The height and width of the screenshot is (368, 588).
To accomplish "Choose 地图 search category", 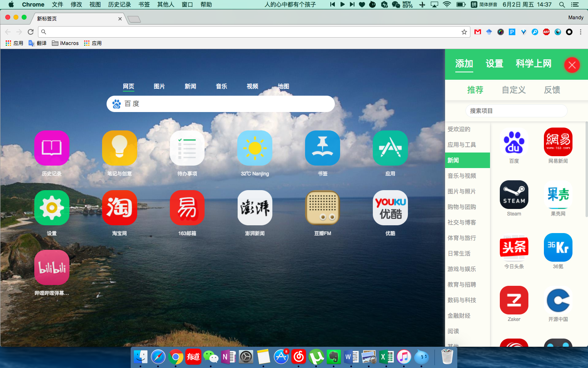I will tap(283, 86).
